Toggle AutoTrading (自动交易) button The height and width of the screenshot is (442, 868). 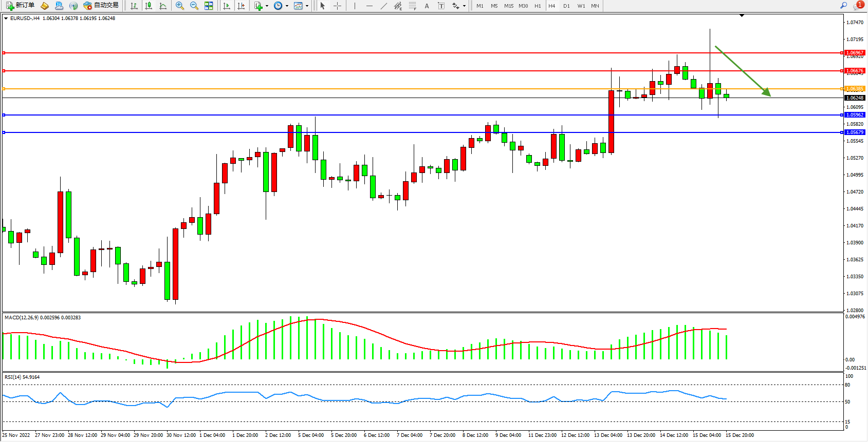[101, 6]
